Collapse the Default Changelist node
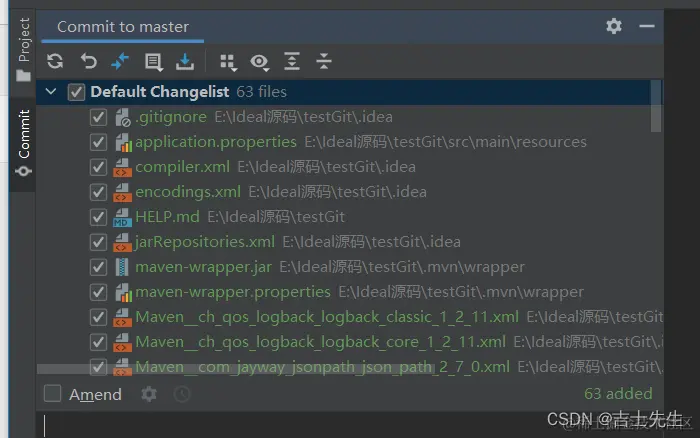The height and width of the screenshot is (438, 700). tap(51, 92)
